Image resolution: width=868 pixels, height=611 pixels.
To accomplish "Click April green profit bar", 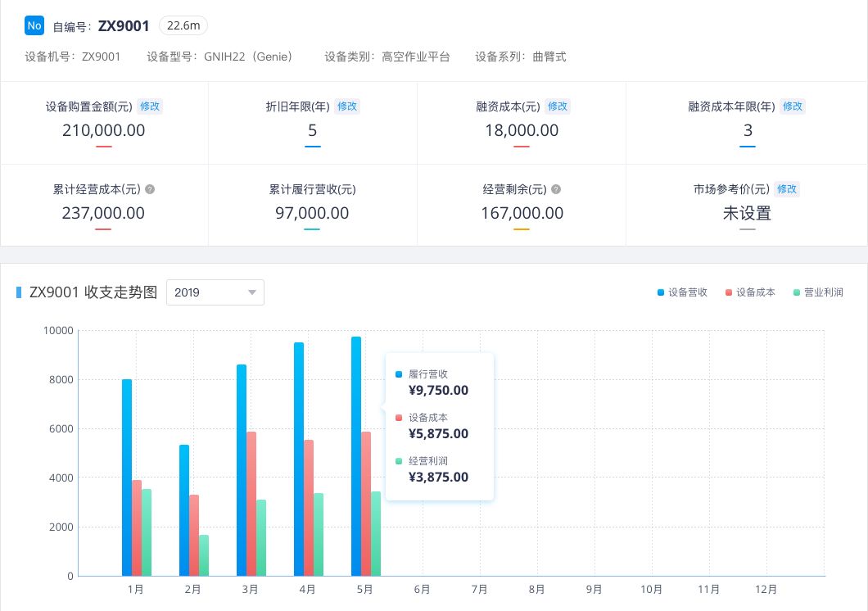I will (x=319, y=535).
